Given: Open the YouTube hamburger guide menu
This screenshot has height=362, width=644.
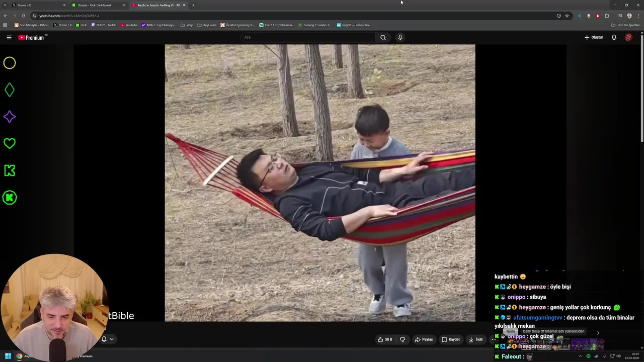Looking at the screenshot, I should click(9, 37).
